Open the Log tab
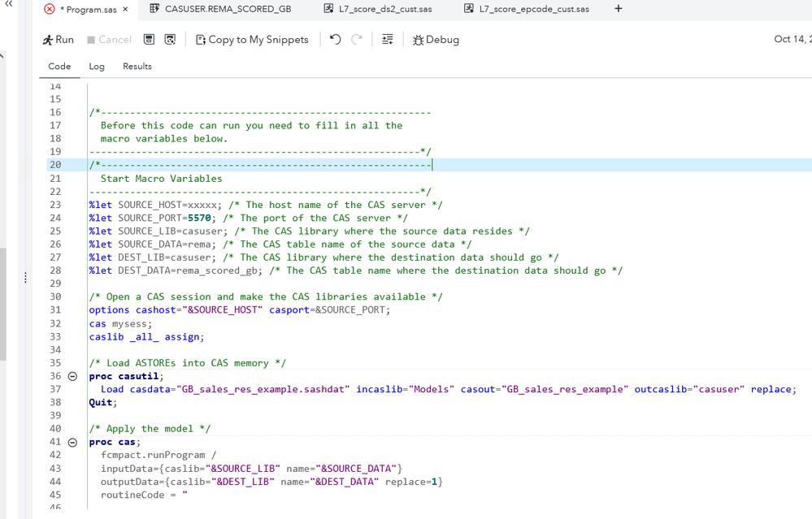The height and width of the screenshot is (519, 812). point(97,67)
